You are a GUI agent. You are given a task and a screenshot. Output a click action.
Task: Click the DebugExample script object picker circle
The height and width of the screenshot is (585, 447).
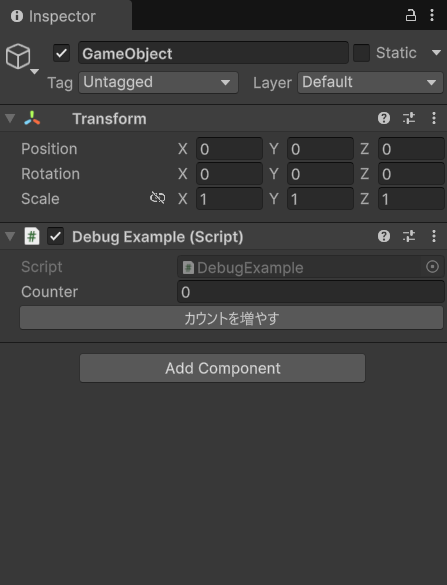[x=432, y=267]
